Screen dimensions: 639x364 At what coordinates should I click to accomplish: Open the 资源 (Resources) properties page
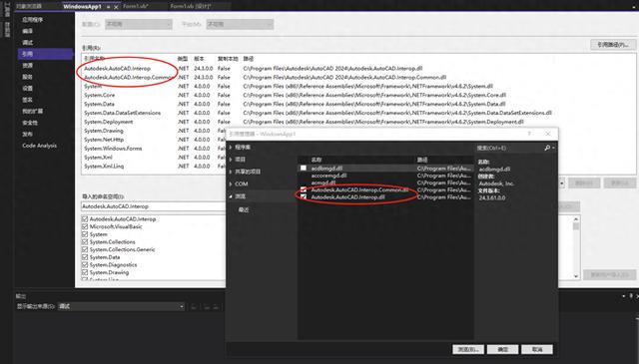pos(27,65)
